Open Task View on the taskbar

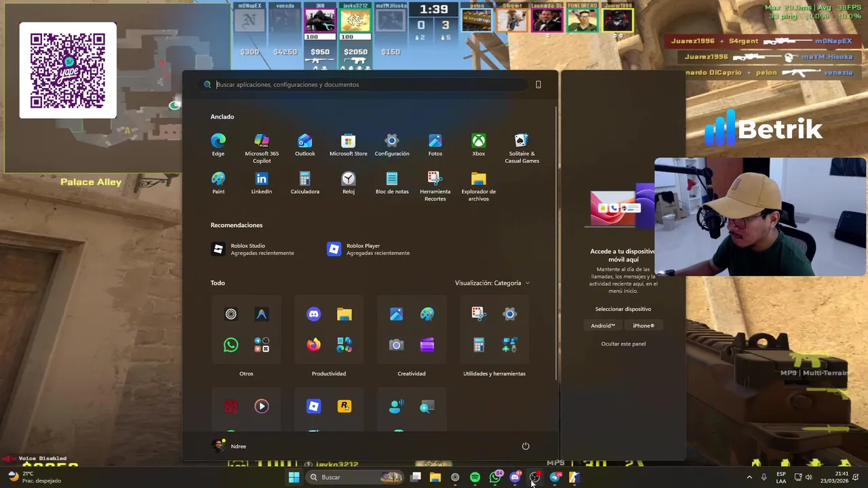pos(416,477)
